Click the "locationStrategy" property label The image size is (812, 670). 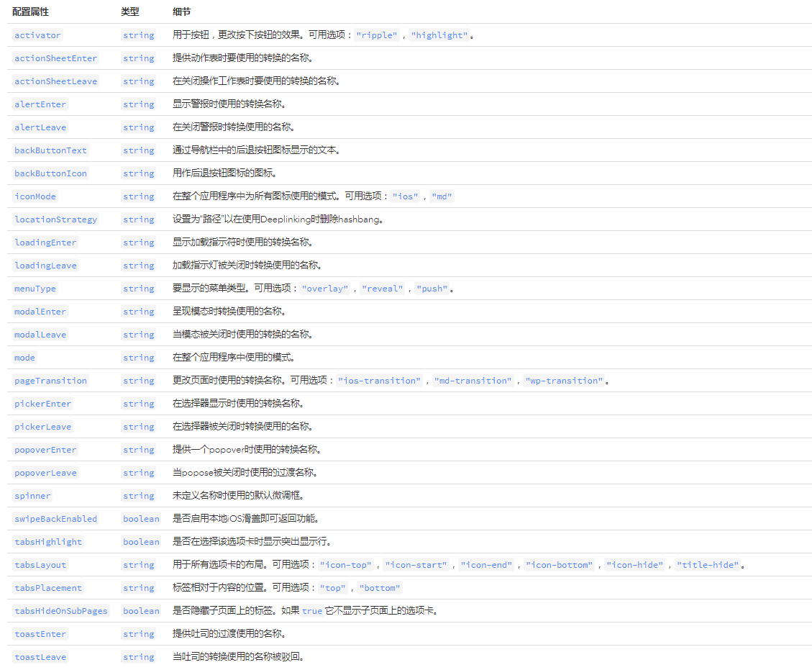[56, 219]
